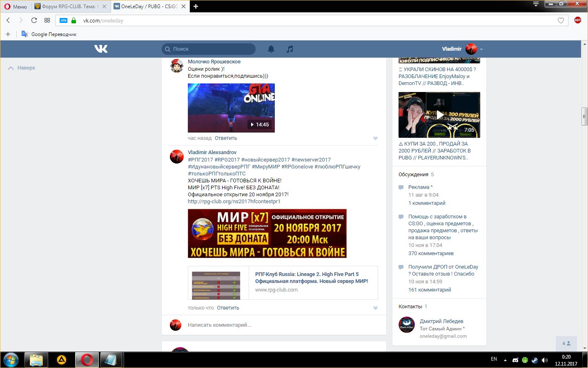Reload the page with refresh icon

tap(34, 20)
